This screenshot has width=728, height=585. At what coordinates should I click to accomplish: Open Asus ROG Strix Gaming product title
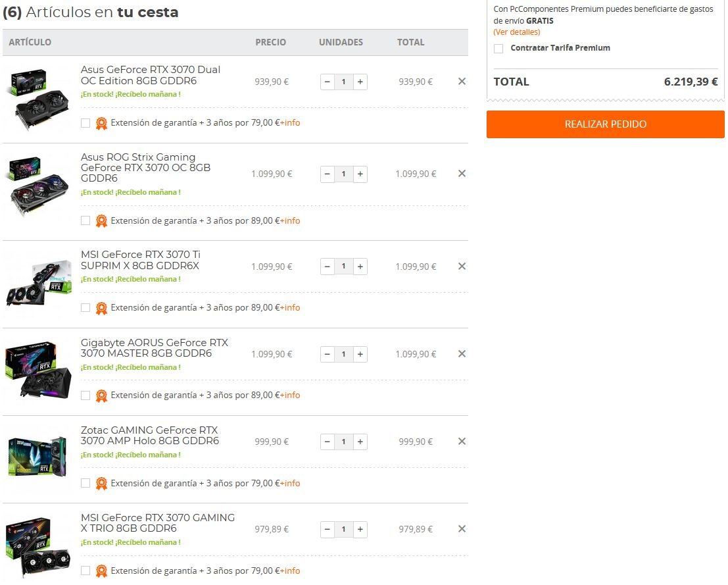[146, 168]
